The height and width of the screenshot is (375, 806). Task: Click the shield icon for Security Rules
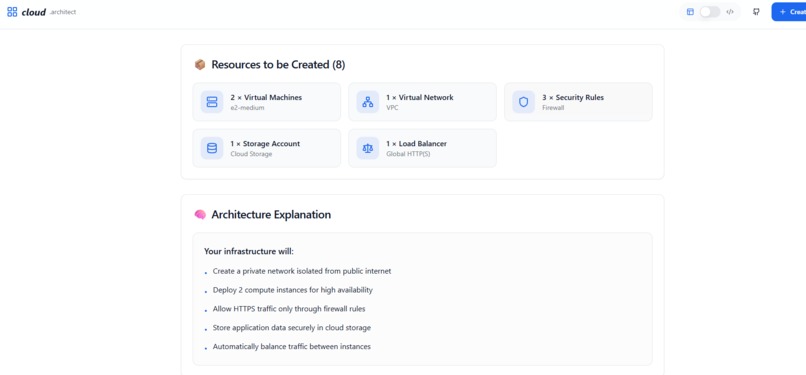[523, 102]
